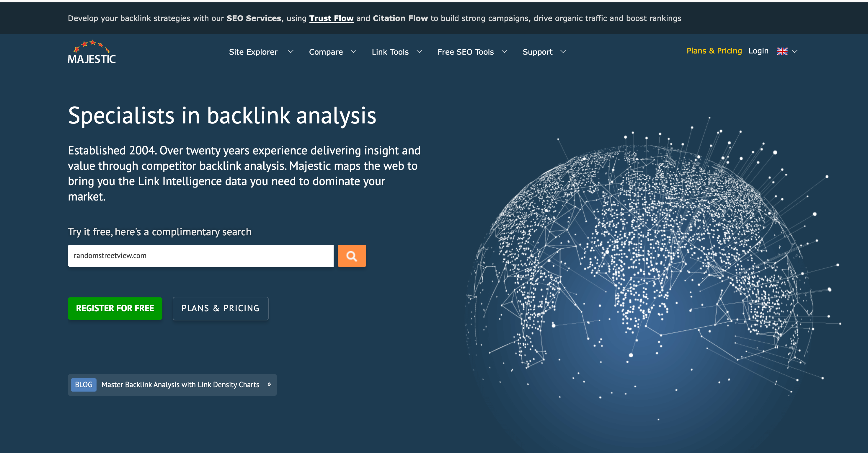868x453 pixels.
Task: Open the Free SEO Tools menu
Action: 465,52
